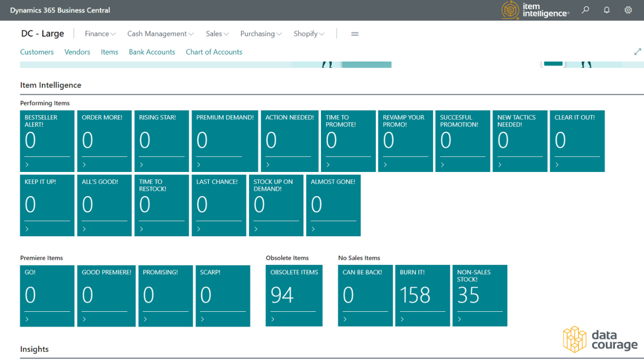Expand the Finance dropdown menu
The height and width of the screenshot is (362, 644).
pyautogui.click(x=100, y=34)
